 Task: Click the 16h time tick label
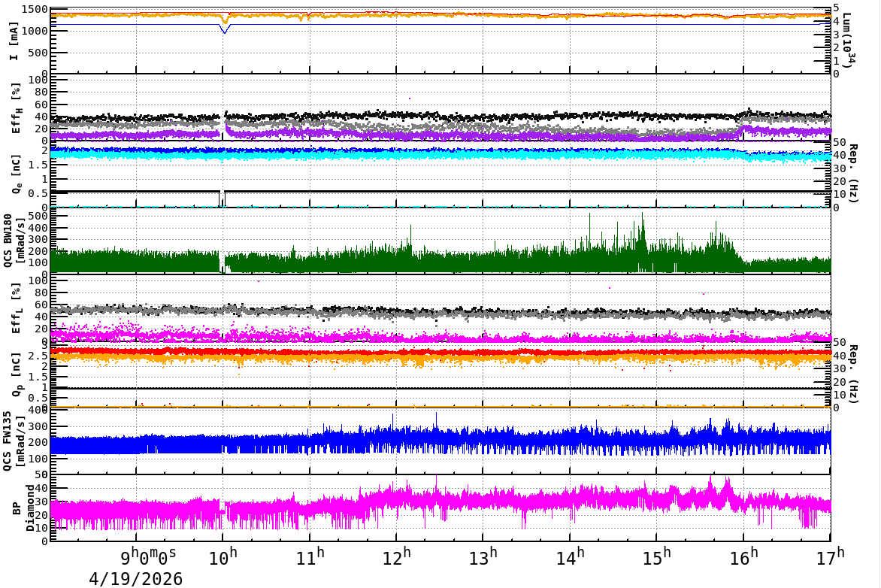point(744,556)
